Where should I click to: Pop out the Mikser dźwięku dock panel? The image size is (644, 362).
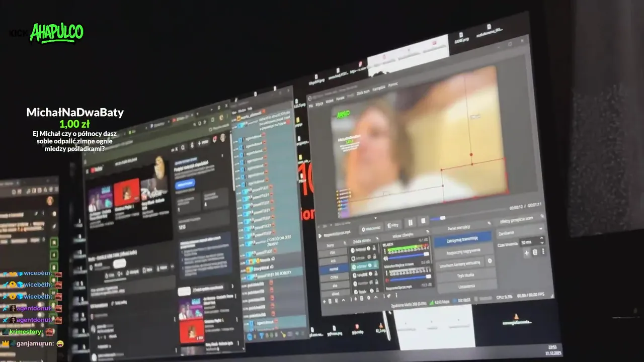(428, 231)
